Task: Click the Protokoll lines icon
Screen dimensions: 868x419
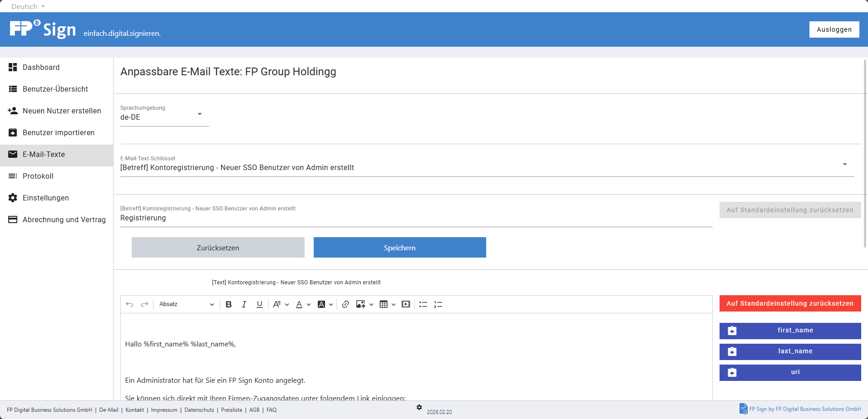Action: pyautogui.click(x=13, y=176)
